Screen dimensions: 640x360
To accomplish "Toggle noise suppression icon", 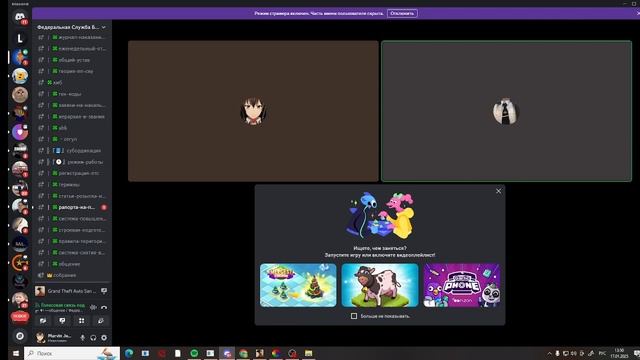I will point(93,307).
